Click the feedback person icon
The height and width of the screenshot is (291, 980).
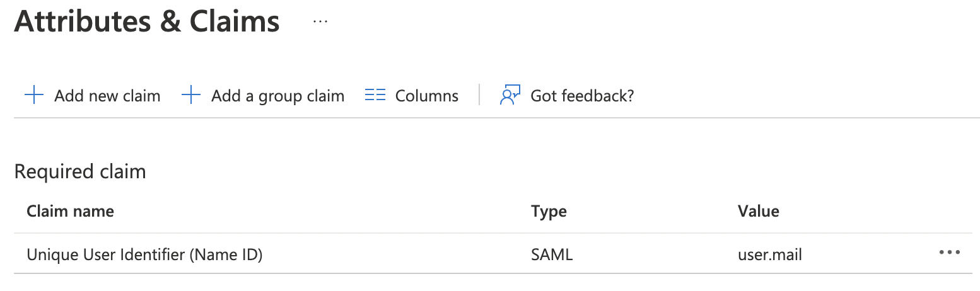(x=509, y=95)
